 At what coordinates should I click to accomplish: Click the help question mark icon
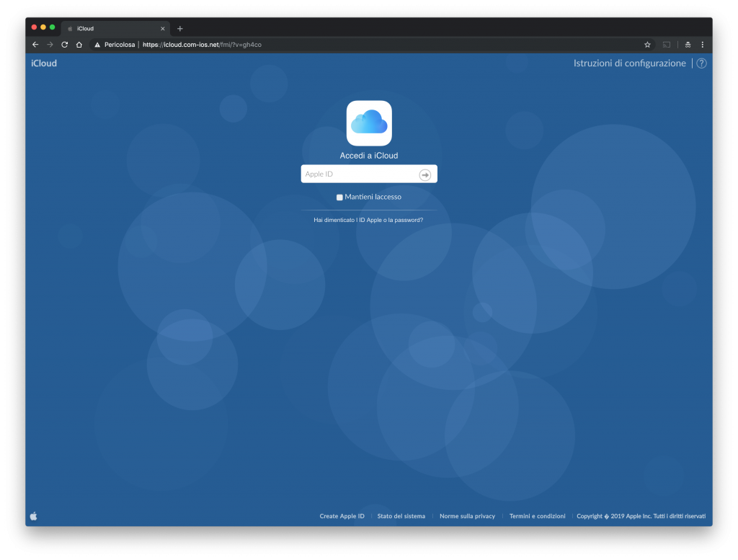click(x=701, y=63)
